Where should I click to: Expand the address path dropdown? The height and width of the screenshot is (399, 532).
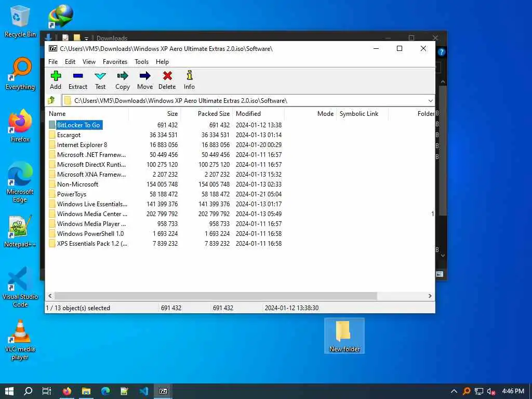(430, 100)
